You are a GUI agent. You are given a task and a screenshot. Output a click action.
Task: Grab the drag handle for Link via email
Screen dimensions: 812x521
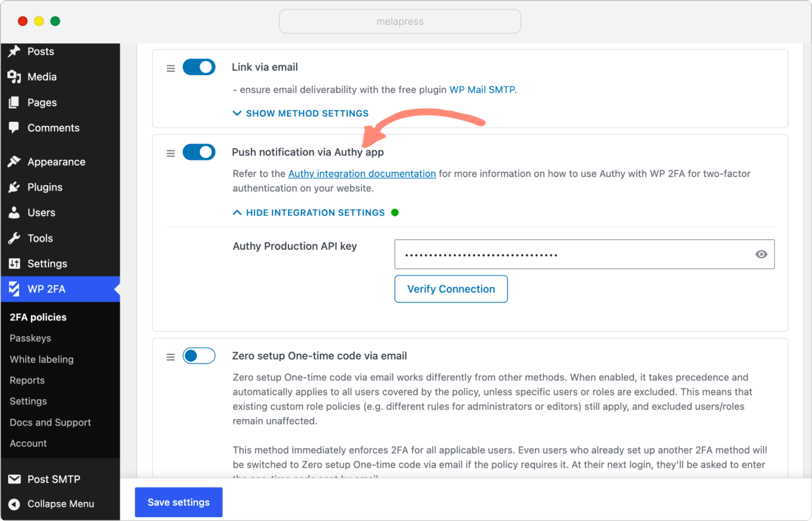[171, 68]
